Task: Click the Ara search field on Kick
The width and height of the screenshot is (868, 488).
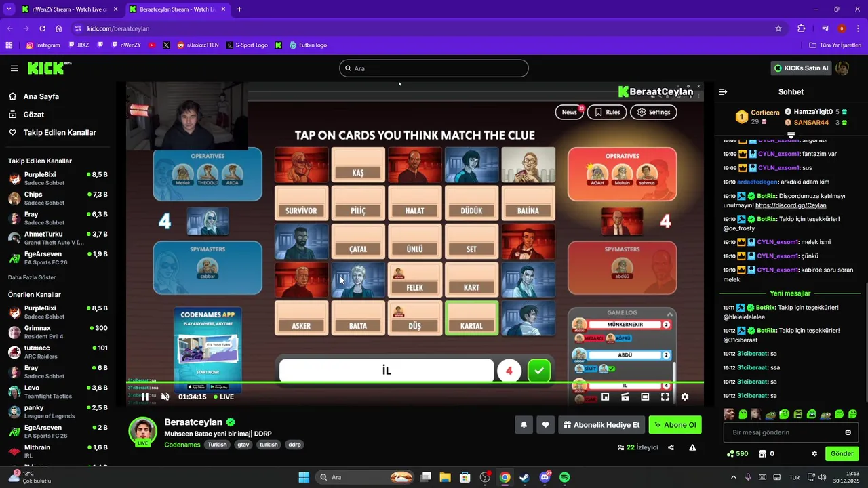Action: pos(434,68)
